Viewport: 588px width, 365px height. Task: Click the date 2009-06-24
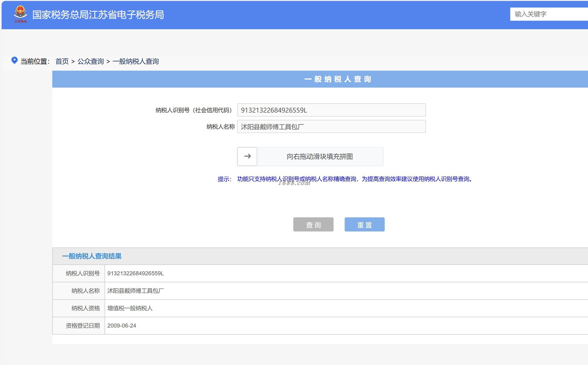(x=122, y=326)
